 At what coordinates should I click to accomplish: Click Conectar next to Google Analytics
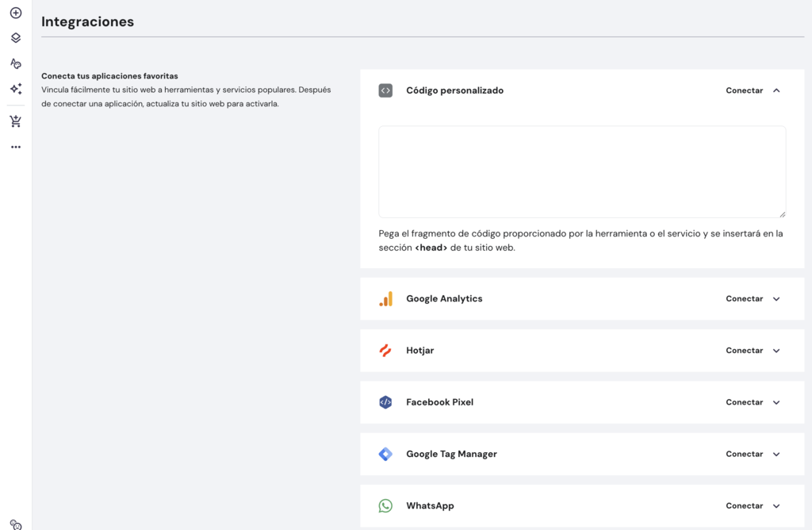click(x=744, y=298)
